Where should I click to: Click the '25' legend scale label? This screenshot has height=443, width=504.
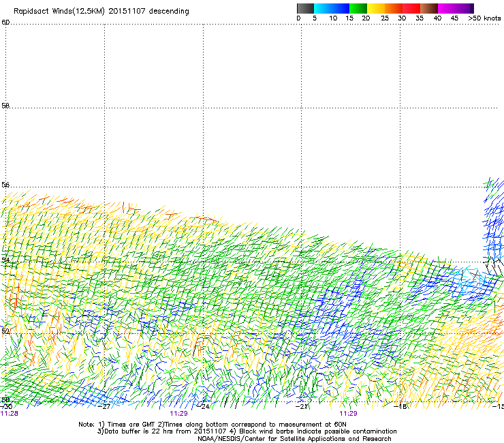tap(385, 18)
